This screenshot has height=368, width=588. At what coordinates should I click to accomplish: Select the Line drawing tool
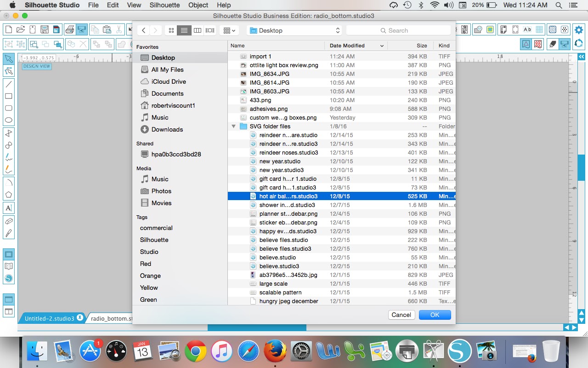pos(8,84)
